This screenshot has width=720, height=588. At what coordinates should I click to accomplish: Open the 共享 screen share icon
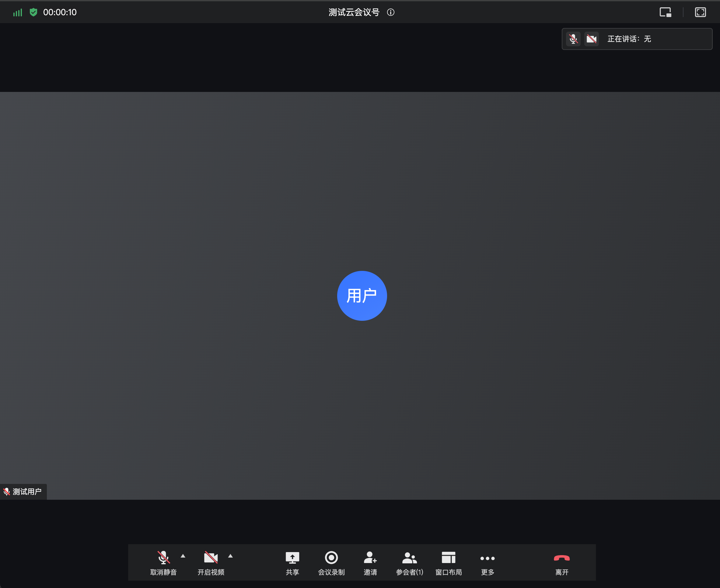292,563
